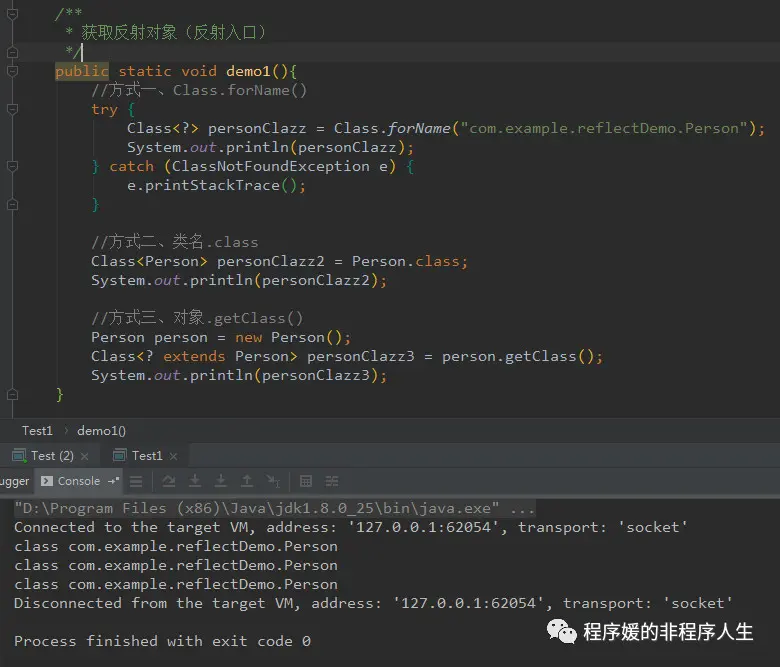Viewport: 780px width, 667px height.
Task: Click the forName method call
Action: pos(418,128)
